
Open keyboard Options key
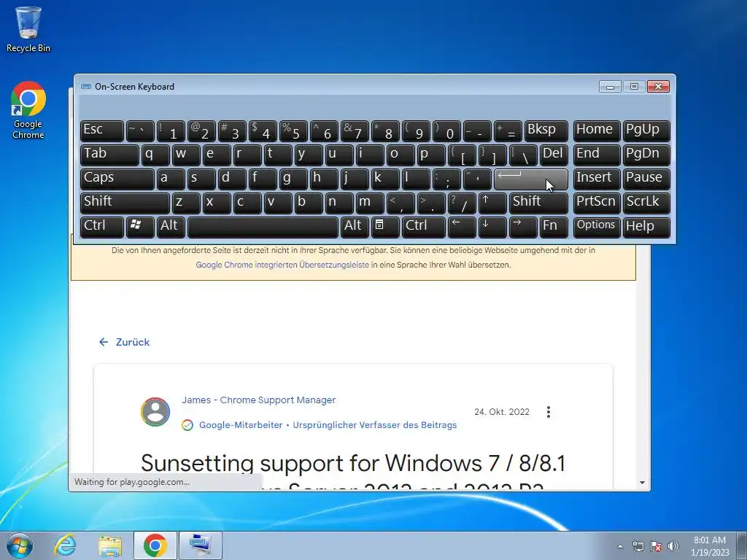click(597, 227)
